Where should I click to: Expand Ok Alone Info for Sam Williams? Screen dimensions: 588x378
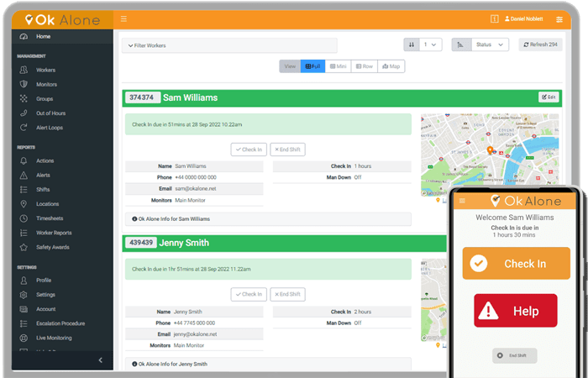click(268, 219)
